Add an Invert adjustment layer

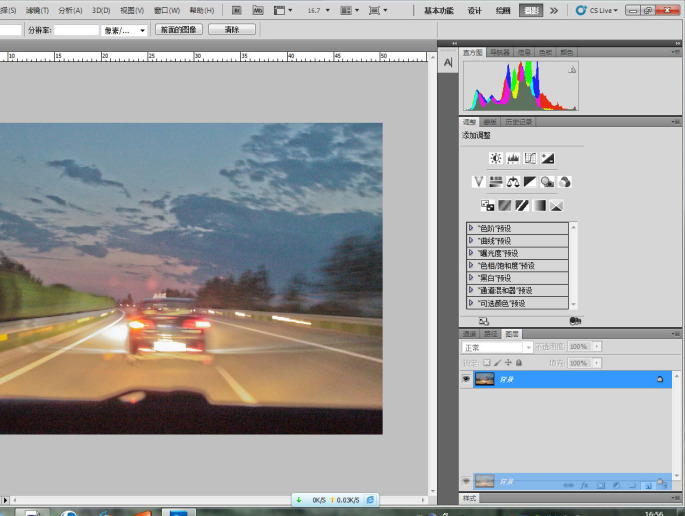(488, 205)
